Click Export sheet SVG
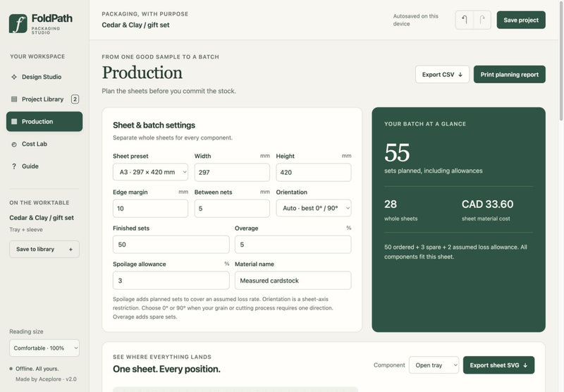The height and width of the screenshot is (392, 564). 498,365
